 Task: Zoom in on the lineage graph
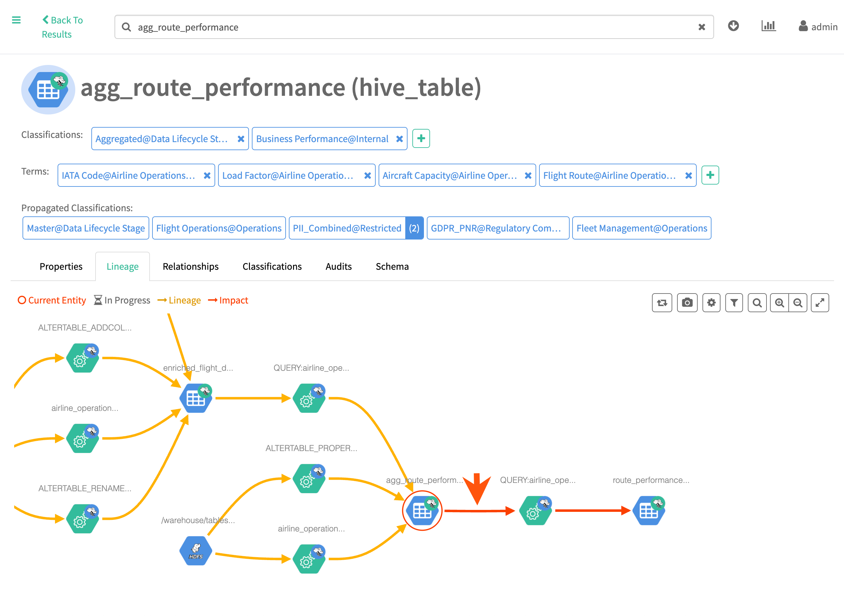779,303
